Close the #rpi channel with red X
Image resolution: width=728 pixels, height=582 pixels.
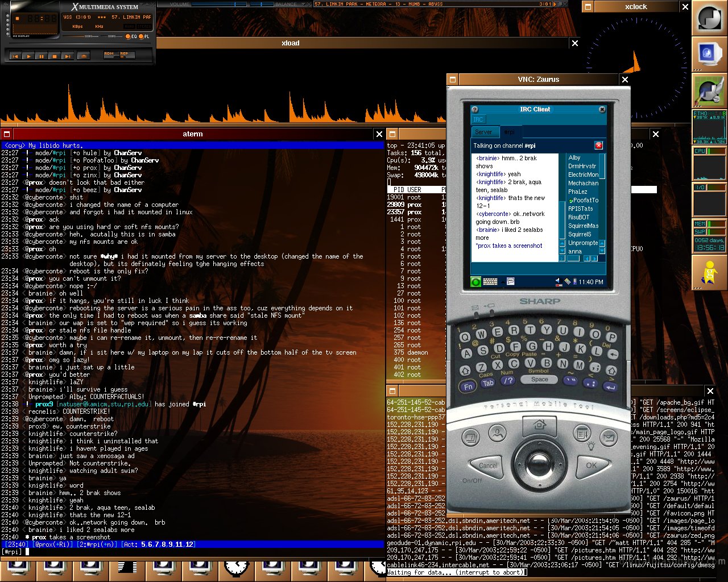tap(599, 145)
